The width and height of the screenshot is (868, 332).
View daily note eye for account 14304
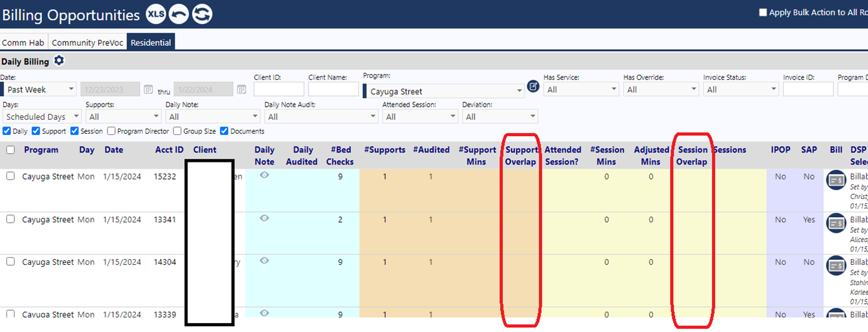[265, 261]
